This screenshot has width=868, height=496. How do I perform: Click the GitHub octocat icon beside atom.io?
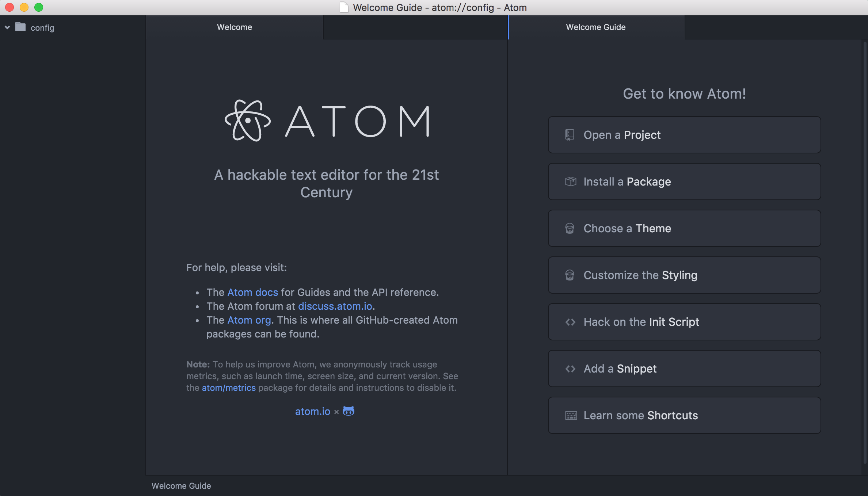click(x=348, y=411)
